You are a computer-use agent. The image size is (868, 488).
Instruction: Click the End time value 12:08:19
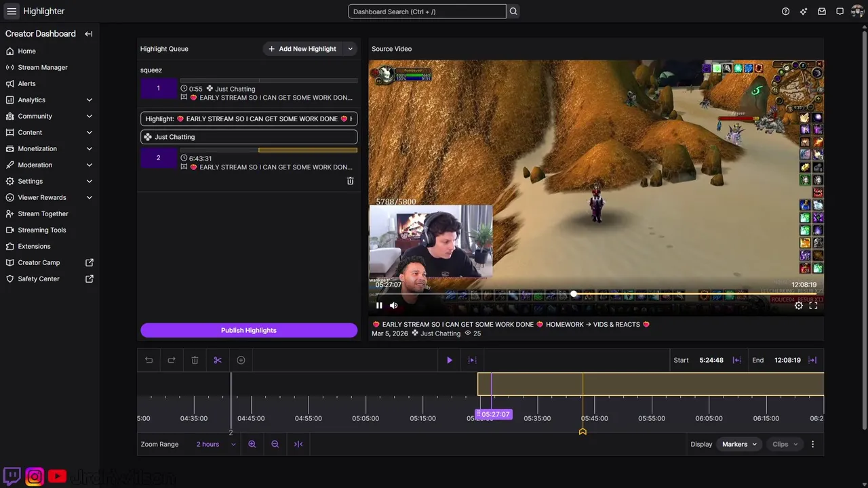(787, 360)
